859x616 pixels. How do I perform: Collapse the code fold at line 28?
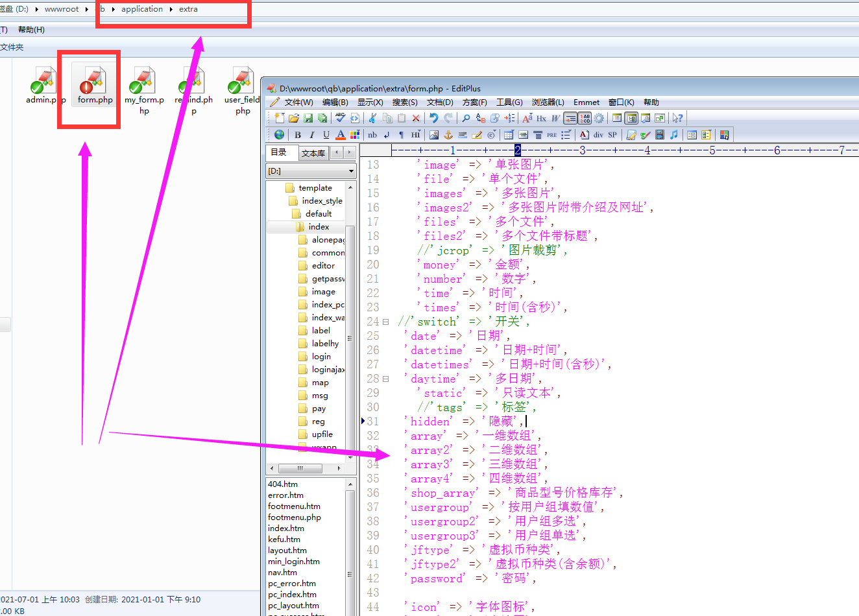pyautogui.click(x=385, y=379)
